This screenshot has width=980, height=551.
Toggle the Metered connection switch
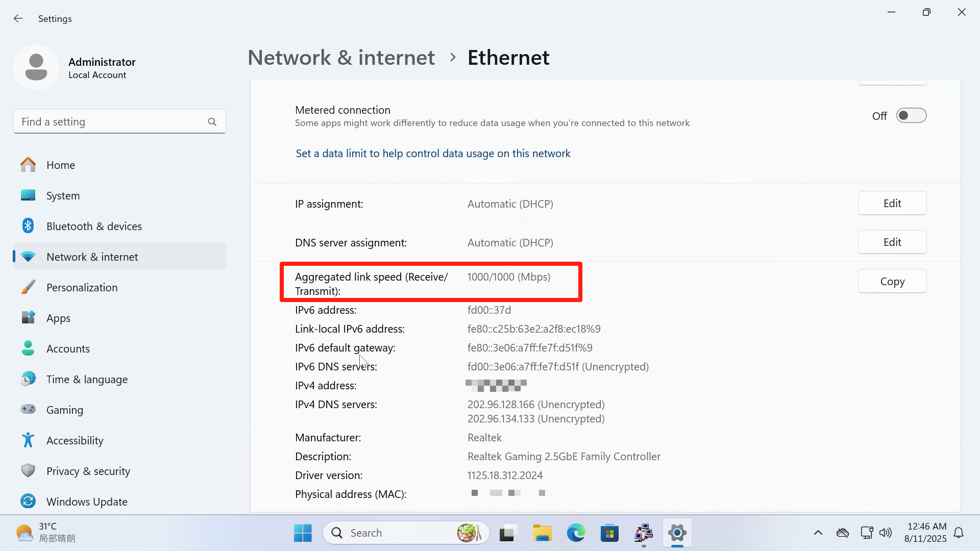tap(911, 116)
